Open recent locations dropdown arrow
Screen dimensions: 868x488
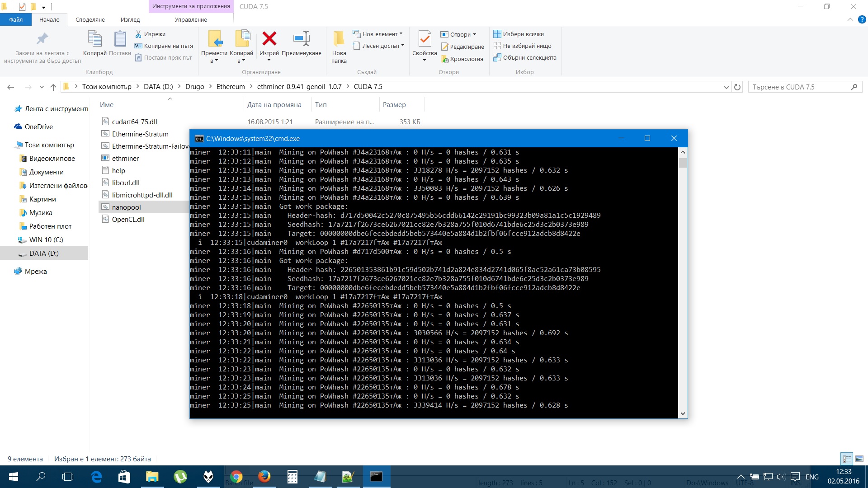[x=42, y=87]
